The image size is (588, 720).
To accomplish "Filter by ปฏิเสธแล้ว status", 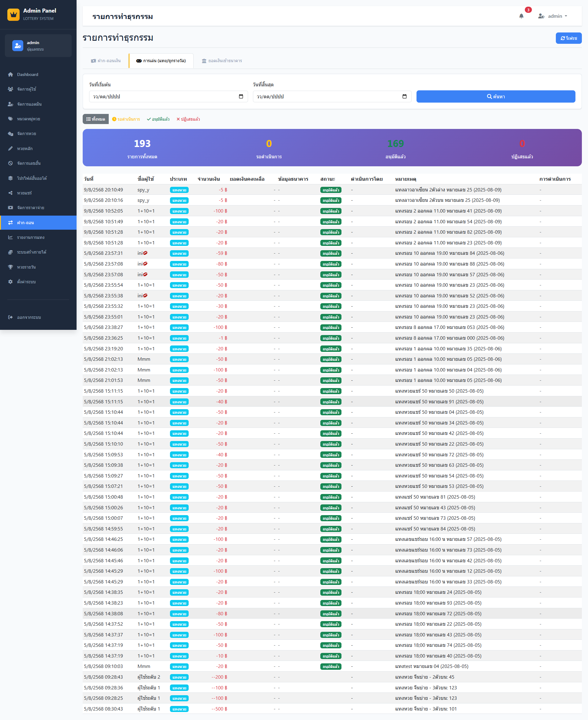I will click(x=188, y=119).
